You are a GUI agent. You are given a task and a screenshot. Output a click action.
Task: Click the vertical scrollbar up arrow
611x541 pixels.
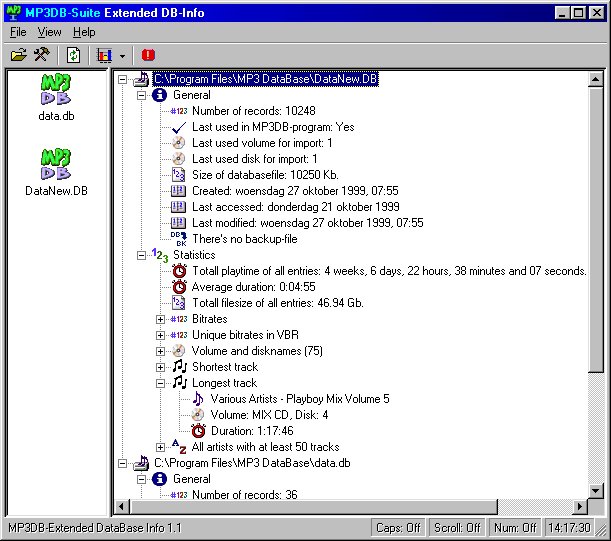click(x=595, y=80)
